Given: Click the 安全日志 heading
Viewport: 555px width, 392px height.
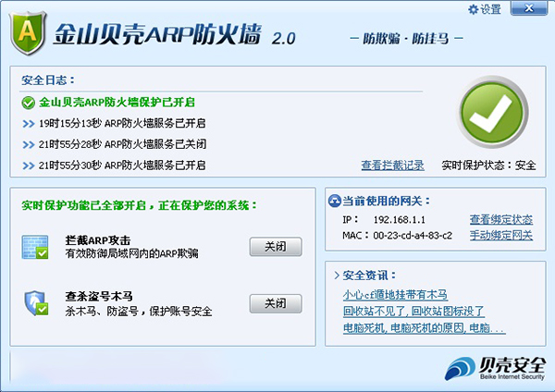Looking at the screenshot, I should [x=48, y=80].
